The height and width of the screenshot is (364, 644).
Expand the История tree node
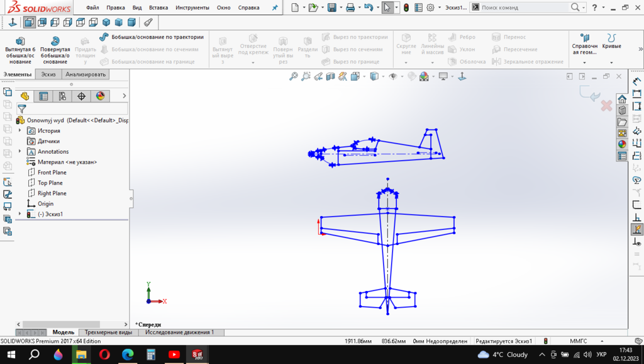[x=19, y=131]
